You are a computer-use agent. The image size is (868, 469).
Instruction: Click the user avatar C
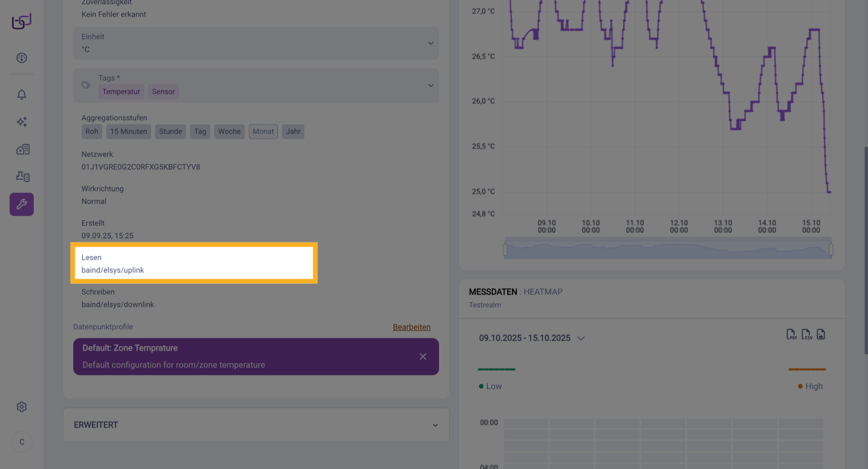click(x=22, y=442)
